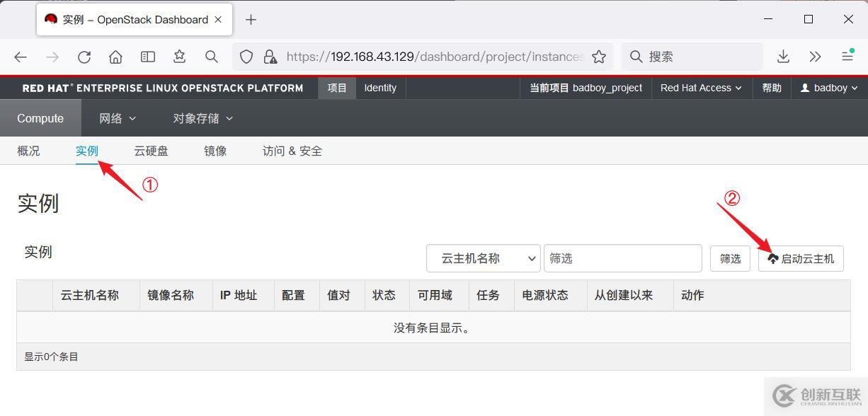Open the 当前项目 badboy_project selector
The height and width of the screenshot is (416, 868).
pyautogui.click(x=586, y=88)
